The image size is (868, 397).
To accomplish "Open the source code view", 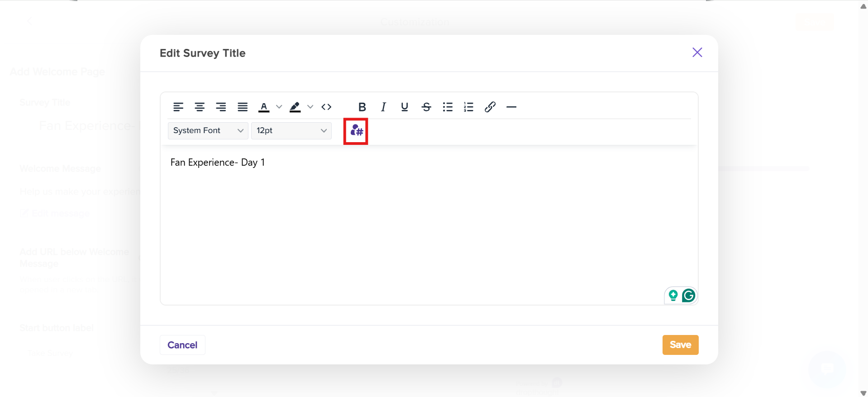I will click(326, 107).
